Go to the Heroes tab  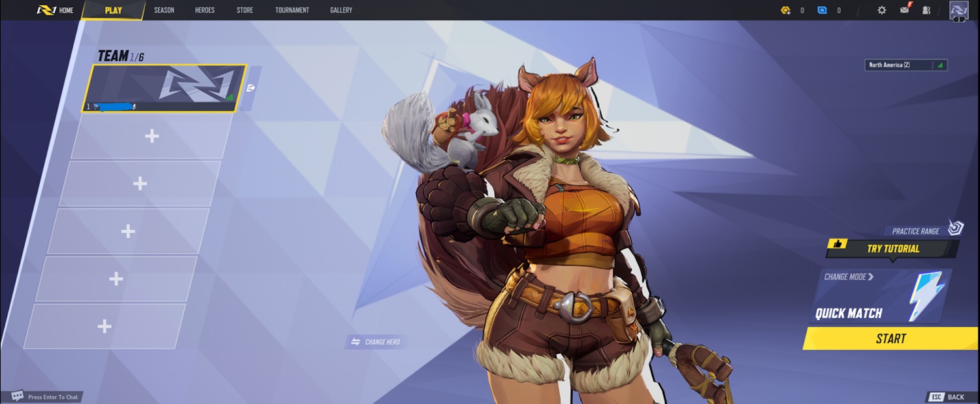(x=204, y=10)
